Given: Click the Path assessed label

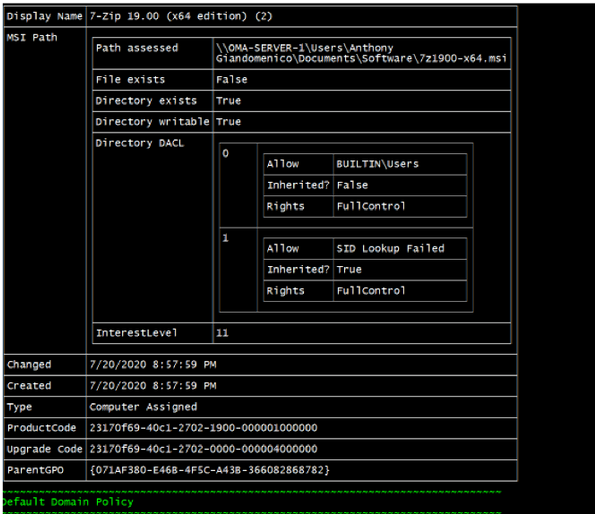Looking at the screenshot, I should pos(137,48).
